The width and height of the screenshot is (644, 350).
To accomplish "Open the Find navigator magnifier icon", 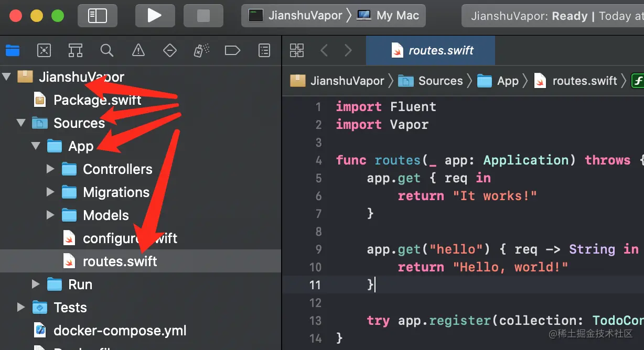I will coord(107,50).
